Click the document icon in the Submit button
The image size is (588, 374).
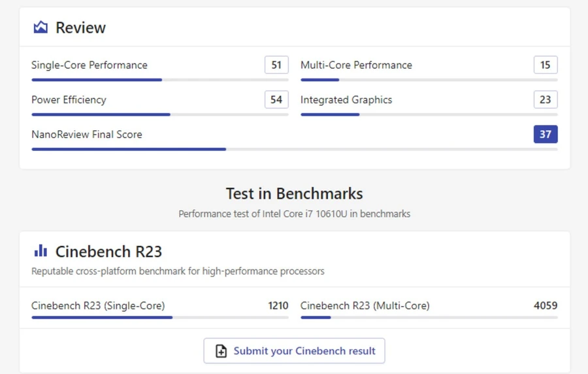221,351
